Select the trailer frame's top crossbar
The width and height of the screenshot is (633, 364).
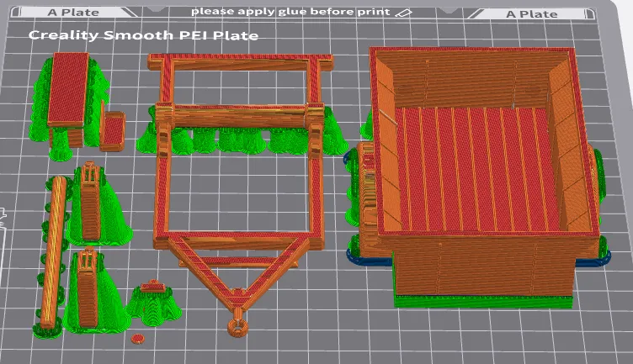pyautogui.click(x=236, y=61)
